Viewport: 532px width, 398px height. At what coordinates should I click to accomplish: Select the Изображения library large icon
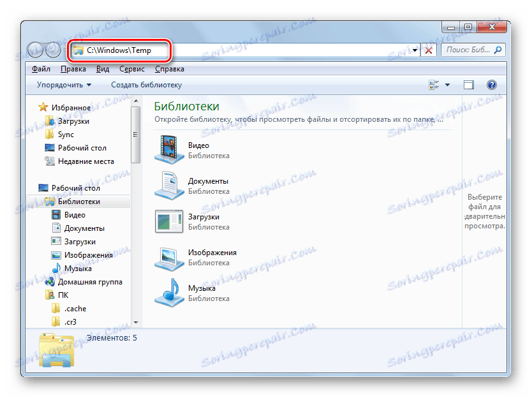pos(169,258)
